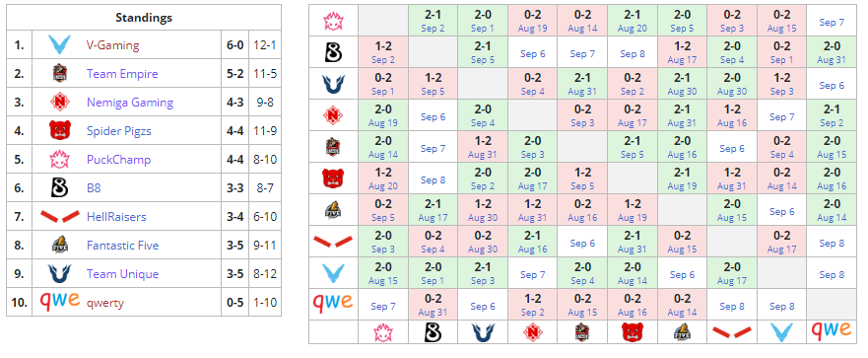Click the PuckChamp pink logo in standings
868x358 pixels.
[x=59, y=160]
